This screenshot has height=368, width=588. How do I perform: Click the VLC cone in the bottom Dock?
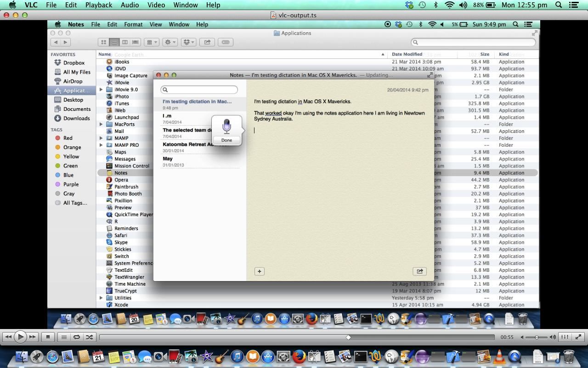[499, 356]
